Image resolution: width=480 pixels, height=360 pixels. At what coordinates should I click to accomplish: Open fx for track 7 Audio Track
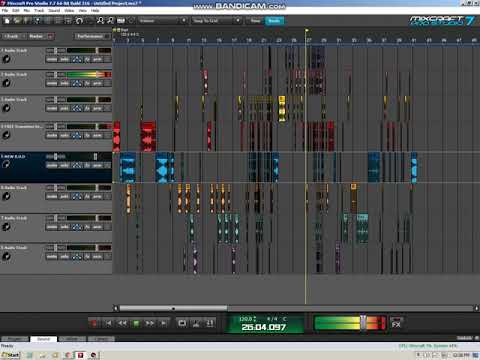point(87,227)
